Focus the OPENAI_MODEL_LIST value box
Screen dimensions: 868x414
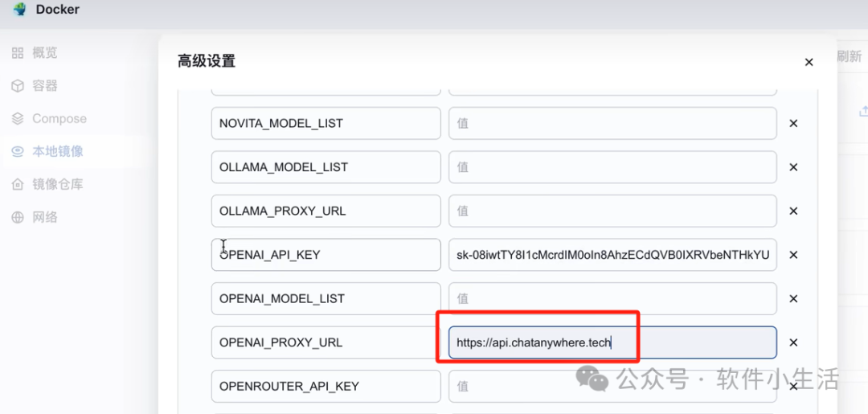pos(612,298)
